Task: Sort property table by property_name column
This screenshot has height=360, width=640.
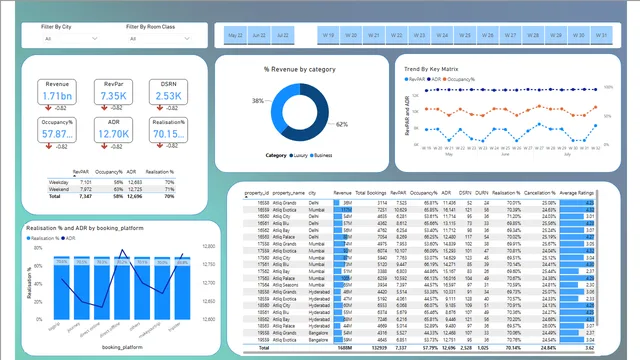Action: coord(289,193)
